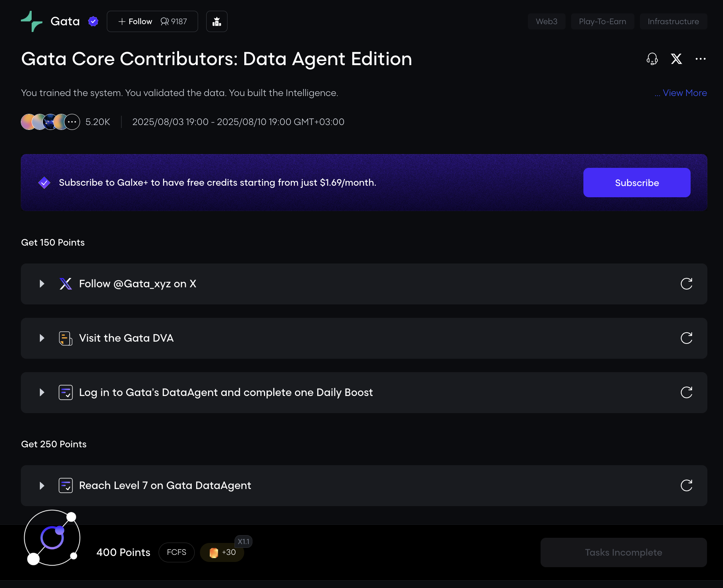
Task: Click the quest date range text
Action: (x=238, y=122)
